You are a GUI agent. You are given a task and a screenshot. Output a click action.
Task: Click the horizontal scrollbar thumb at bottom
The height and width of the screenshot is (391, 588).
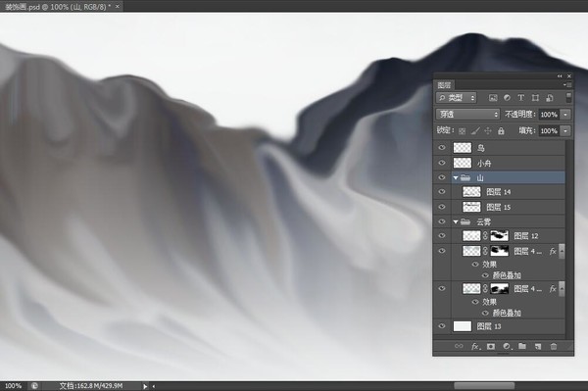pyautogui.click(x=484, y=386)
